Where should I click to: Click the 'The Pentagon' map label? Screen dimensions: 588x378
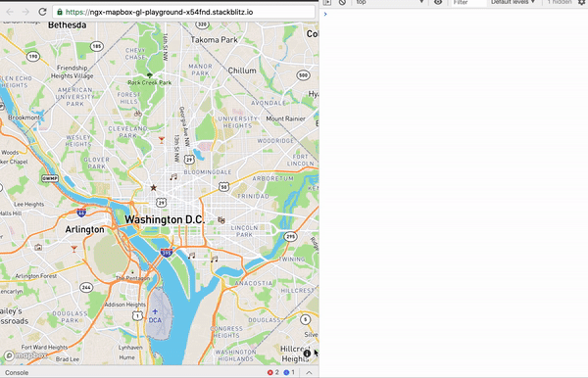132,278
